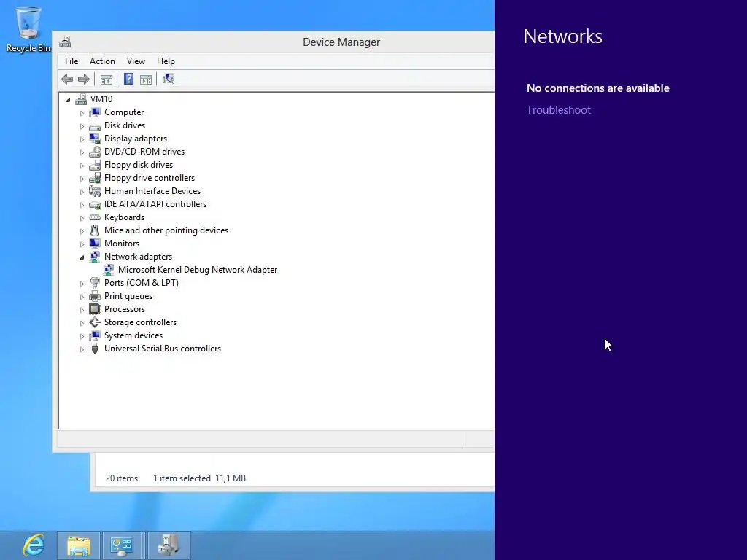Collapse the Network adapters node arrow

[82, 257]
